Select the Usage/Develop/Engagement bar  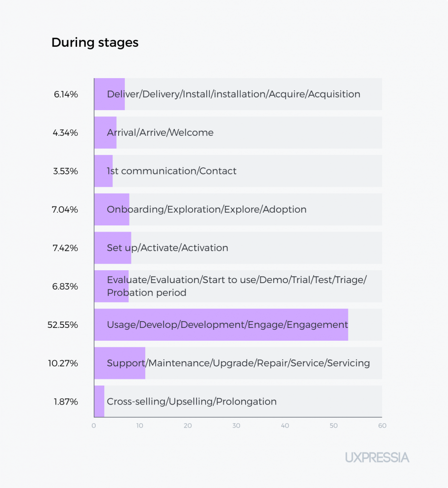tap(221, 325)
